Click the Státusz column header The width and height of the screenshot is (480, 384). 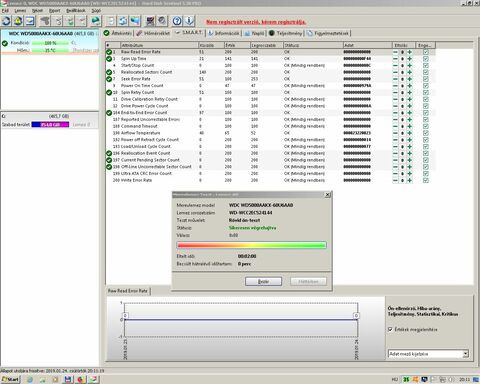click(x=313, y=45)
